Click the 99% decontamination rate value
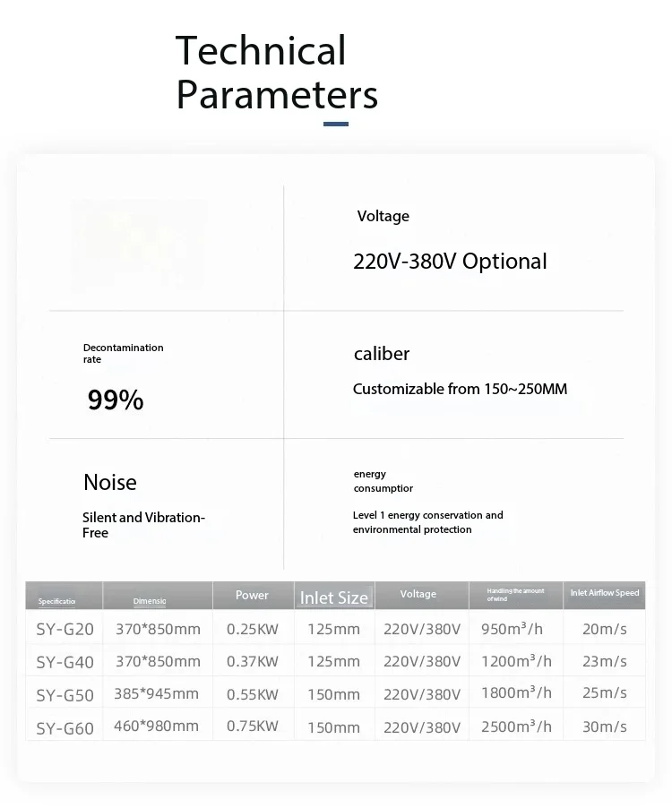The image size is (672, 808). (116, 400)
